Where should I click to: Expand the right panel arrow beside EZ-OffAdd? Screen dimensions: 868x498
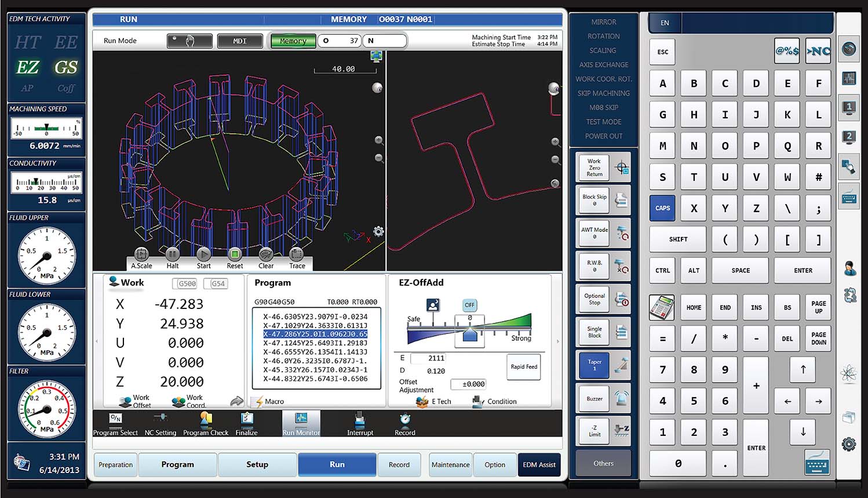click(x=558, y=341)
